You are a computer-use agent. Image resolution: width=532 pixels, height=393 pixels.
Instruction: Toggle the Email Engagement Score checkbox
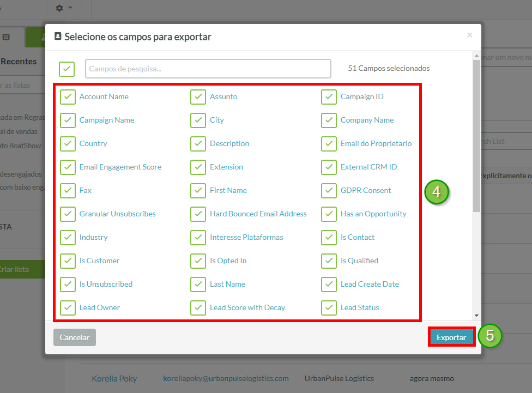pos(68,167)
